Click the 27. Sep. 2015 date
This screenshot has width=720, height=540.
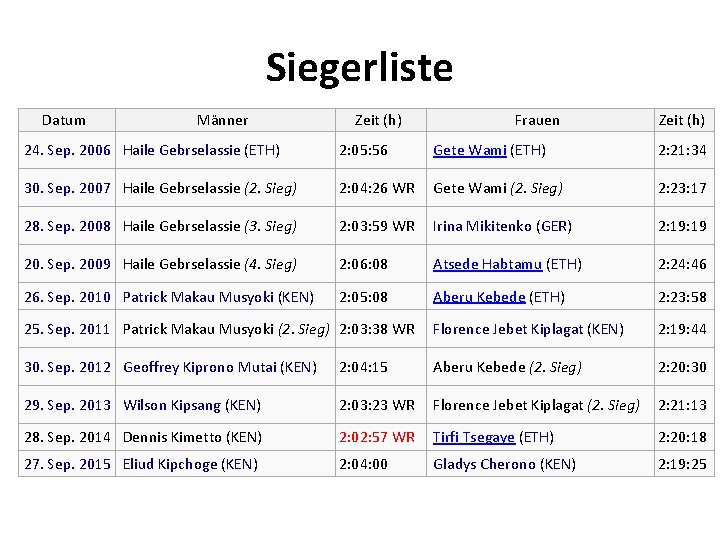[68, 464]
